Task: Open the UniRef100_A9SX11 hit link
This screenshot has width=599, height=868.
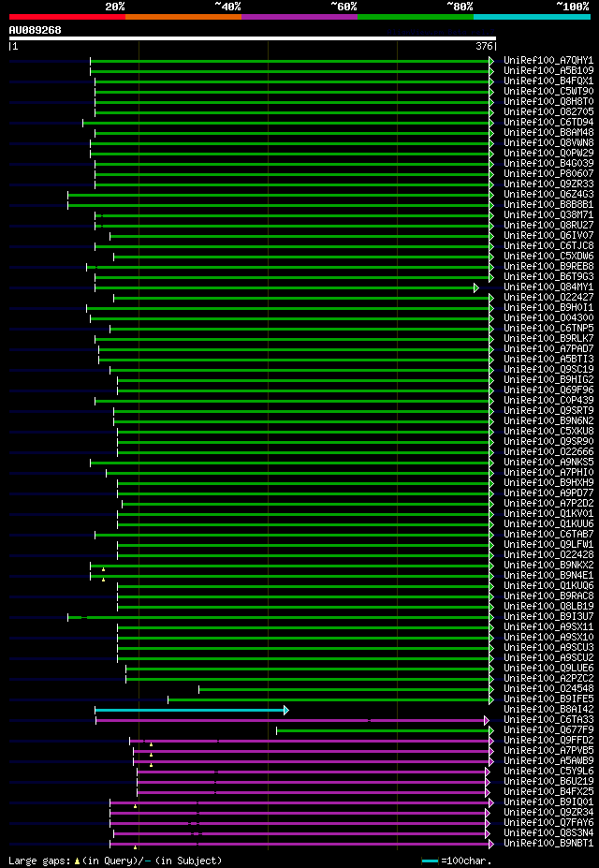Action: click(548, 627)
